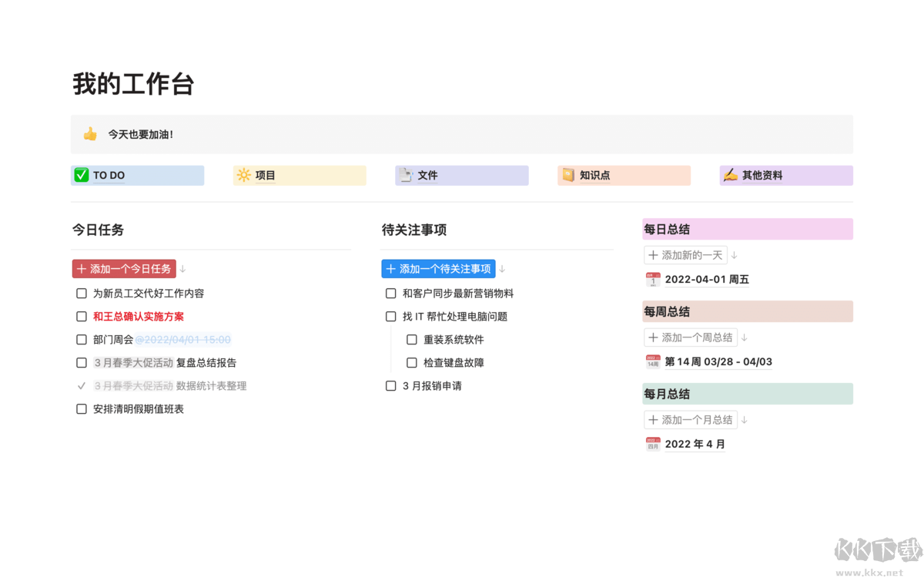
Task: Tick the 3 月报销申请 checkbox
Action: tap(391, 386)
